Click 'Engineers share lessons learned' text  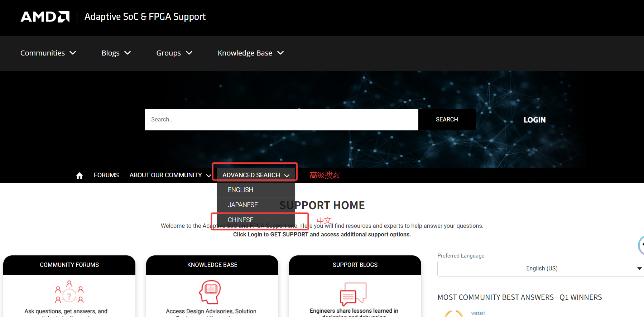tap(354, 311)
